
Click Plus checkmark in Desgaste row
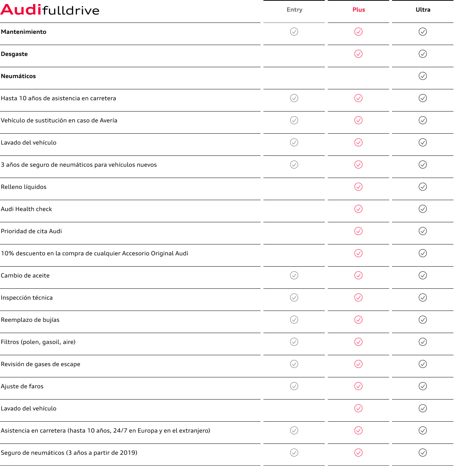pyautogui.click(x=359, y=54)
